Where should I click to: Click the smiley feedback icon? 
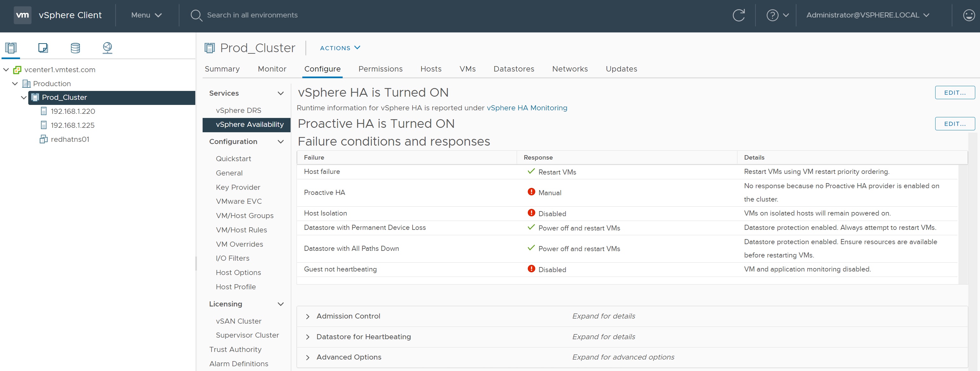[969, 15]
